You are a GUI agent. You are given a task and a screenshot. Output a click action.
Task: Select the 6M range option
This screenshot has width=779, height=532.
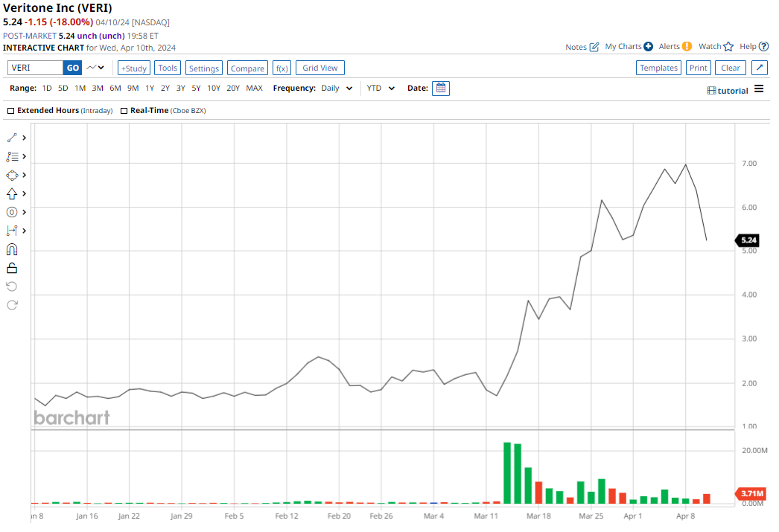click(x=115, y=88)
